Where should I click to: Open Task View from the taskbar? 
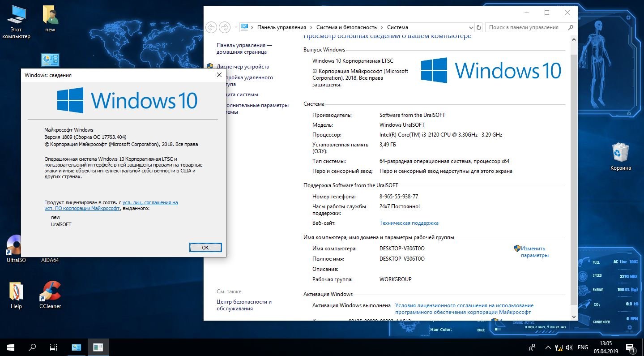54,347
